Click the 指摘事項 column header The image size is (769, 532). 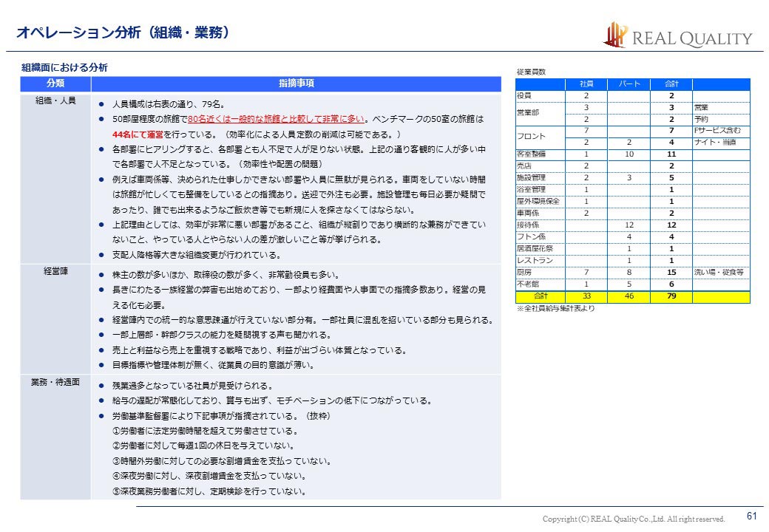(x=297, y=83)
